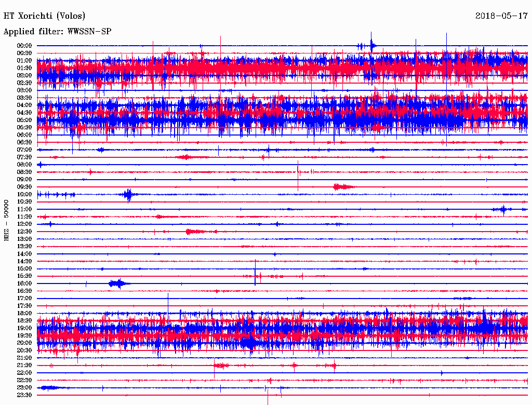This screenshot has width=532, height=405.
Task: Click the date label 2018-05-17
Action: pyautogui.click(x=501, y=16)
